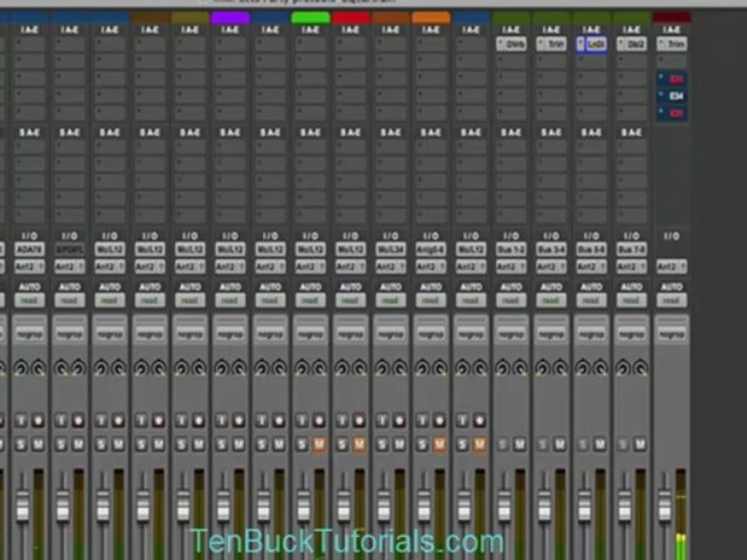Record-enable the ADA78 input track

pos(38,421)
